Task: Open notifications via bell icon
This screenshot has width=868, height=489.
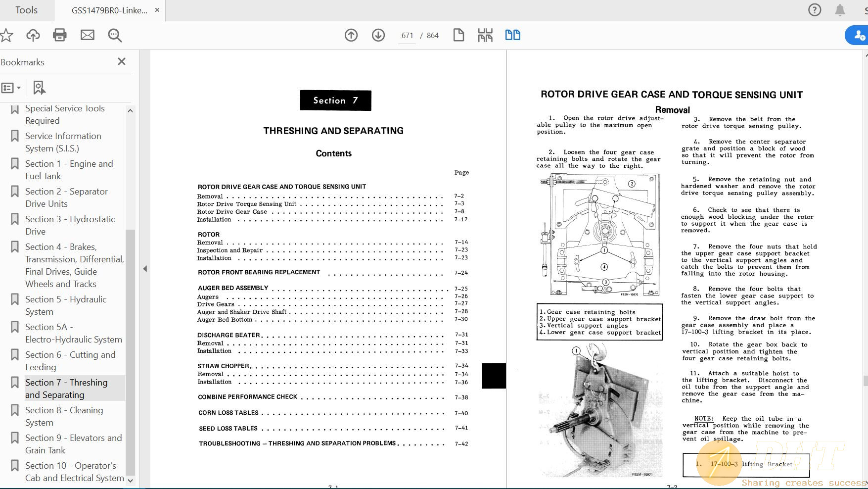Action: (838, 10)
